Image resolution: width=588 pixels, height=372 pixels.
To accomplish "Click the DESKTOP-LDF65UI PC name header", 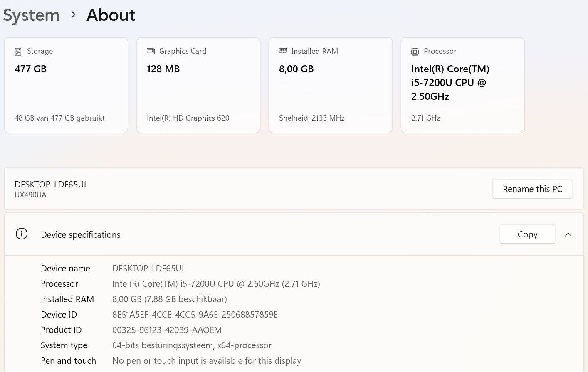I will [x=50, y=185].
